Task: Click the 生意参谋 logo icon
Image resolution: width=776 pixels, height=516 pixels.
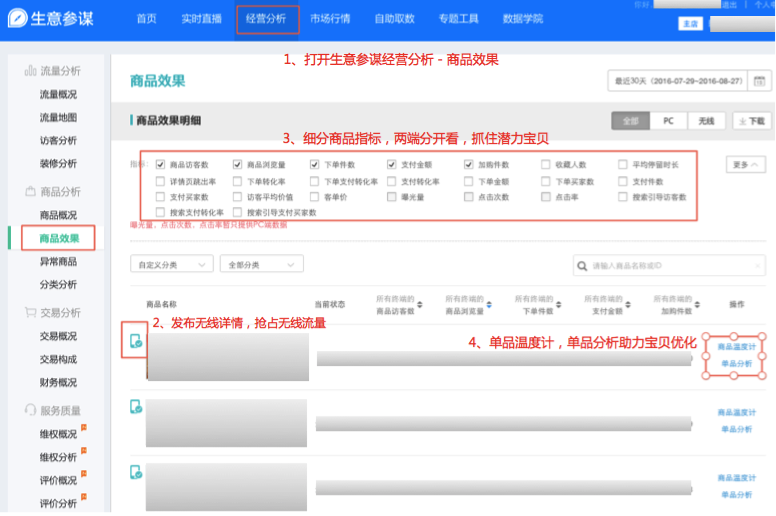Action: pos(17,18)
